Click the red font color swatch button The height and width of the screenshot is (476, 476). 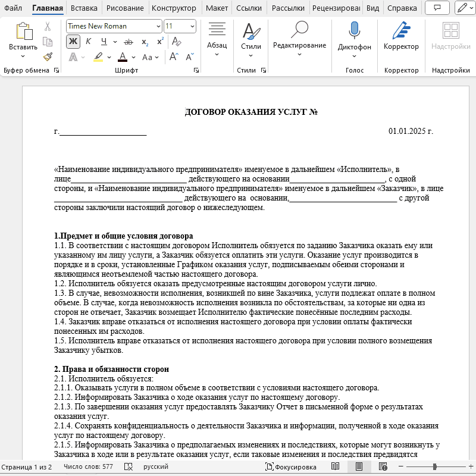point(123,57)
